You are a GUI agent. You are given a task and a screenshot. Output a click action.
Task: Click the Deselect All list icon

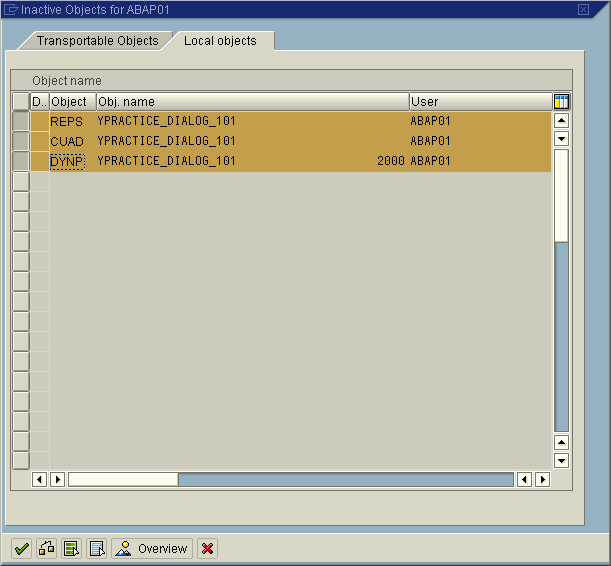(x=97, y=548)
